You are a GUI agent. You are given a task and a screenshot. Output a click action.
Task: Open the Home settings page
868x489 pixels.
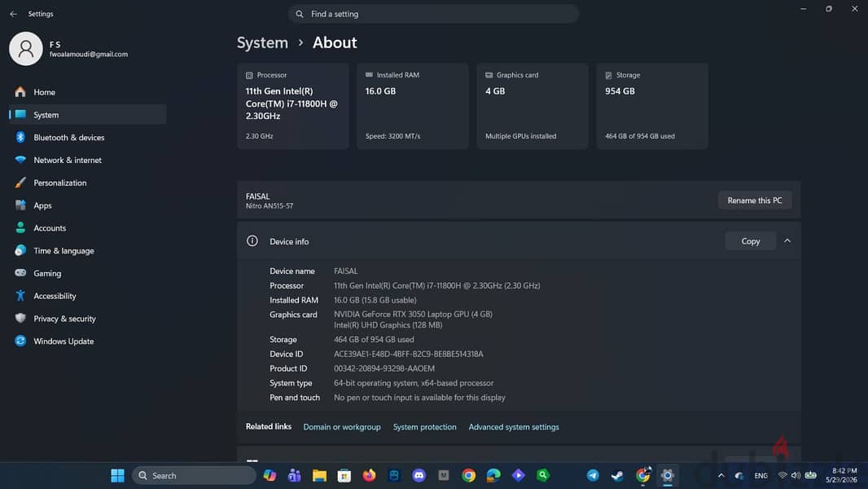87,92
